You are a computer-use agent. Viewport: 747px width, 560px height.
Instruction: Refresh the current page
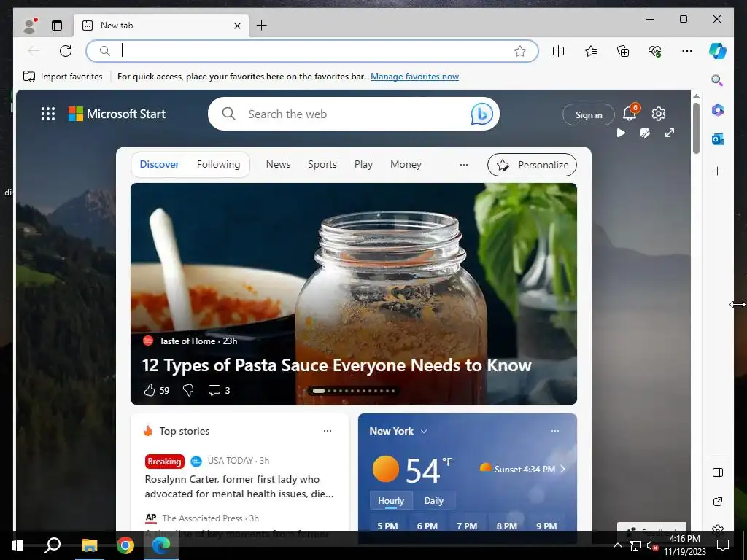(66, 51)
